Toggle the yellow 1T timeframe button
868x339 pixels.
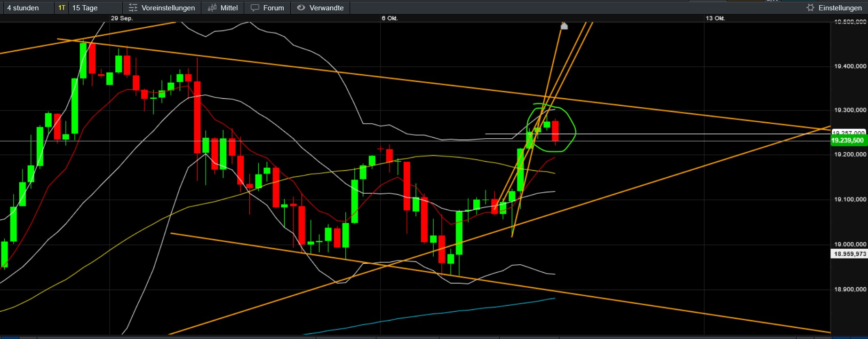(x=62, y=8)
